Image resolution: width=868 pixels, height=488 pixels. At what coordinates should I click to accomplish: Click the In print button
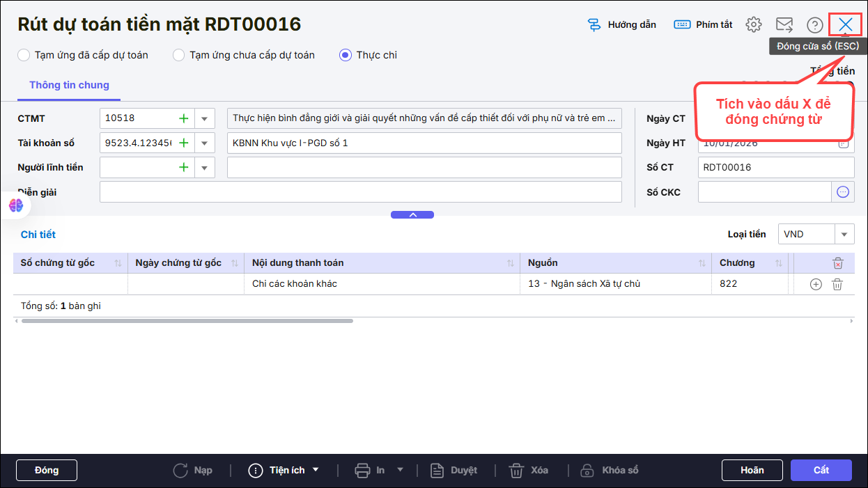(370, 470)
